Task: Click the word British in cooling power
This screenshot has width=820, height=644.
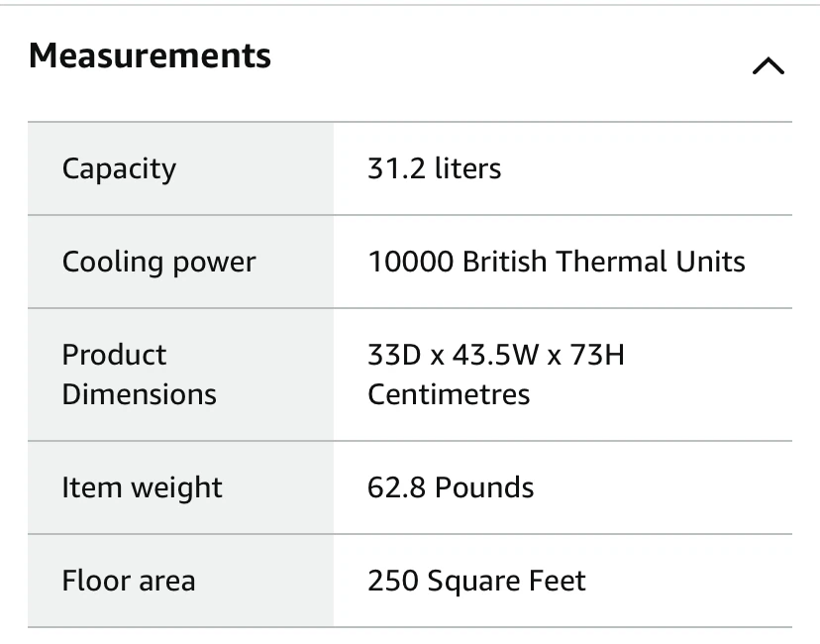Action: pyautogui.click(x=504, y=262)
